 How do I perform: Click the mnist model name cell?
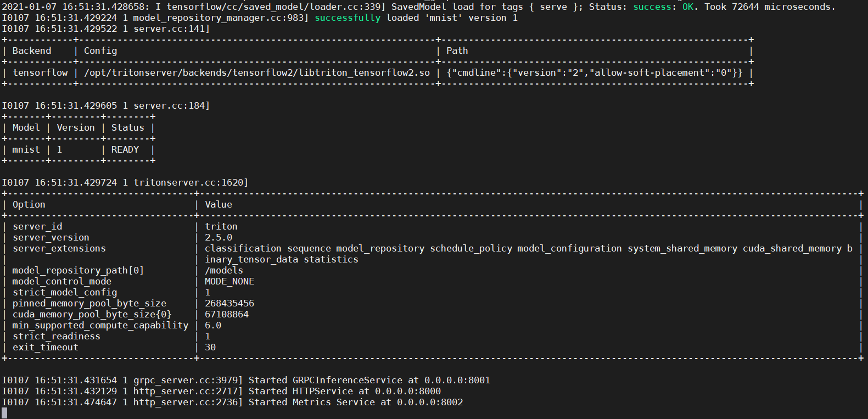(x=26, y=149)
